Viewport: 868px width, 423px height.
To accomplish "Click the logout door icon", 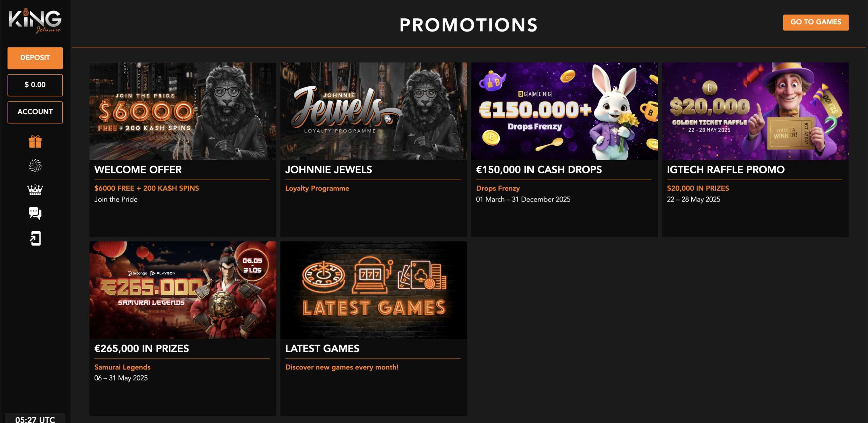I will [35, 238].
